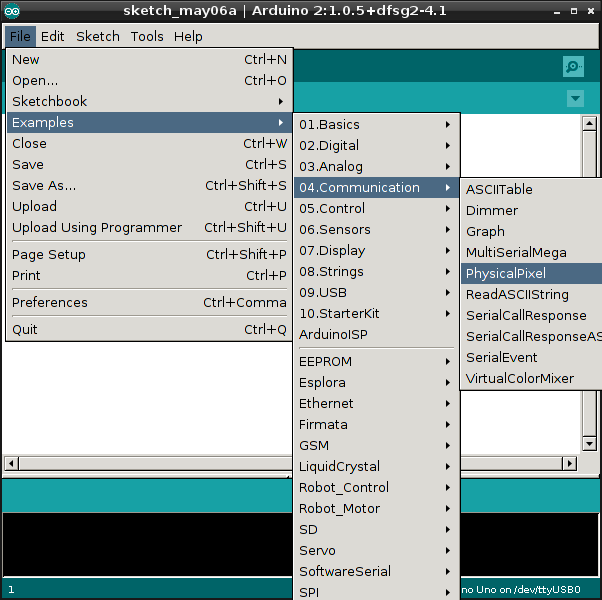The image size is (602, 600).
Task: Open the SerialCallResponseASCII example
Action: point(531,336)
